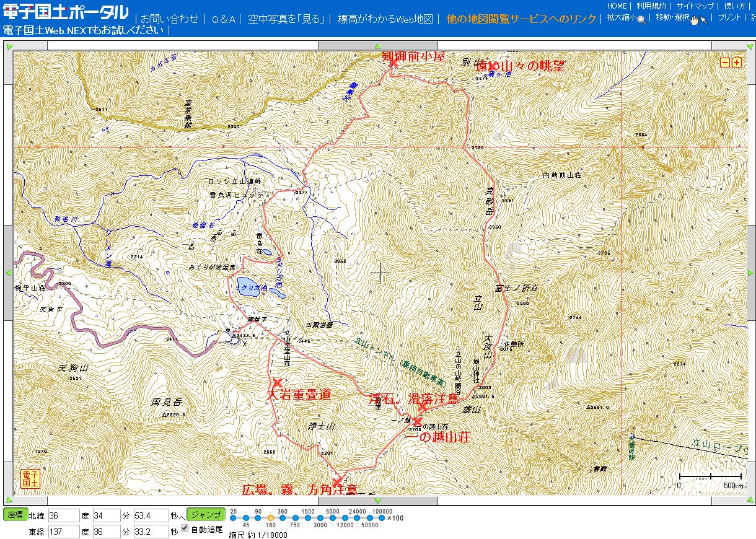Open the Q&A menu item
Image resolution: width=756 pixels, height=539 pixels.
point(224,19)
